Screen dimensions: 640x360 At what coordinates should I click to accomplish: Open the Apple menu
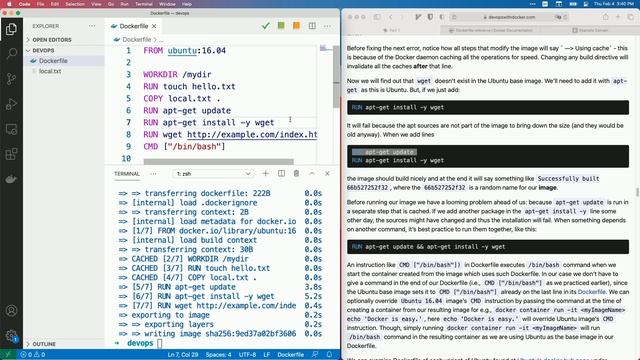[x=9, y=4]
